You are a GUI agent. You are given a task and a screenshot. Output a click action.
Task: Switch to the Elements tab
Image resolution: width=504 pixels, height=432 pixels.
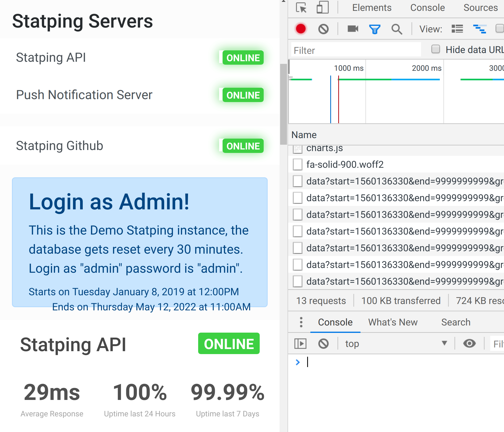click(x=372, y=8)
